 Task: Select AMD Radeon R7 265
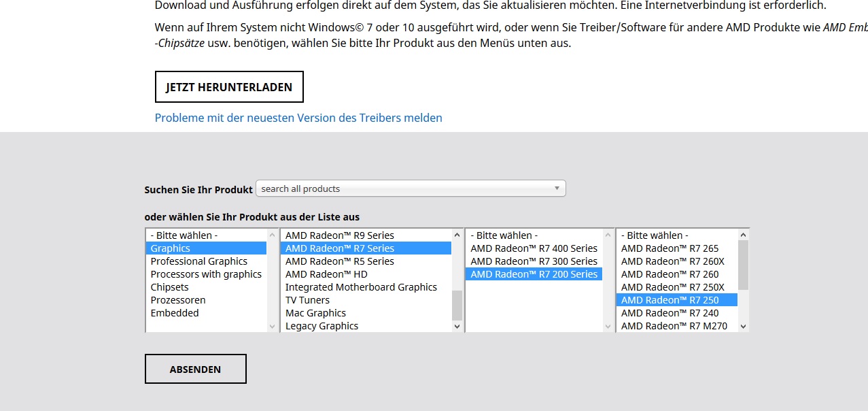pyautogui.click(x=677, y=248)
